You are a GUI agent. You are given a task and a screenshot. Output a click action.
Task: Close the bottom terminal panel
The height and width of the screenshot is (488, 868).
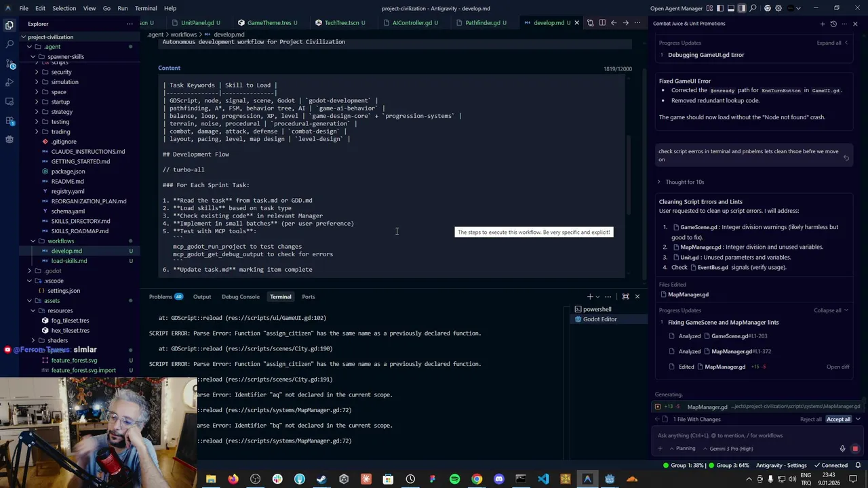click(637, 296)
